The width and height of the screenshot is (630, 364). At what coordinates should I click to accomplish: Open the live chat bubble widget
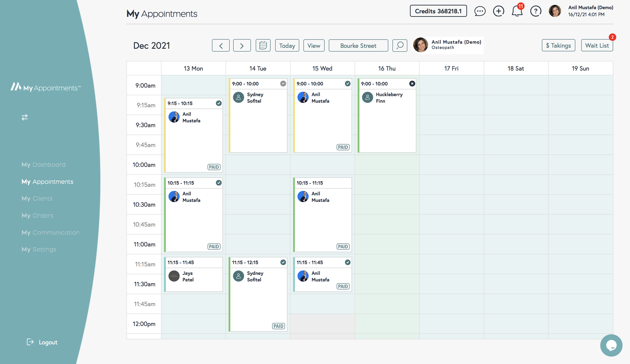(611, 345)
